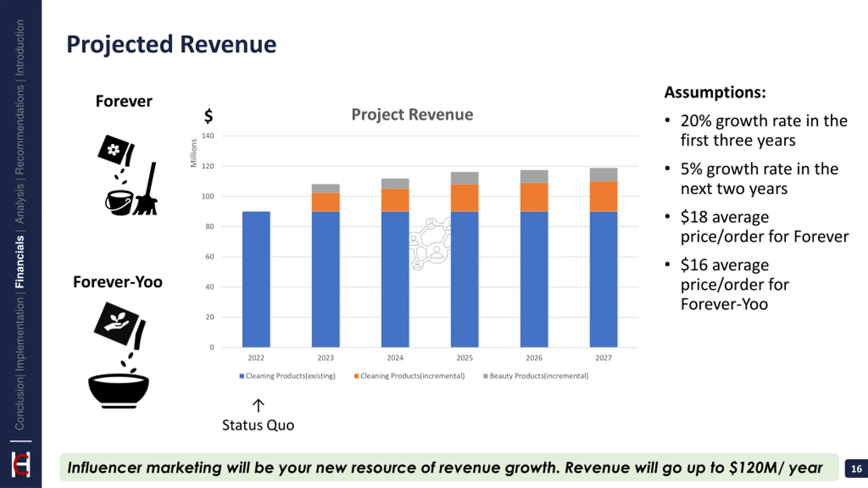Viewport: 868px width, 488px height.
Task: Click the dollar sign above the chart axis
Action: pos(209,116)
